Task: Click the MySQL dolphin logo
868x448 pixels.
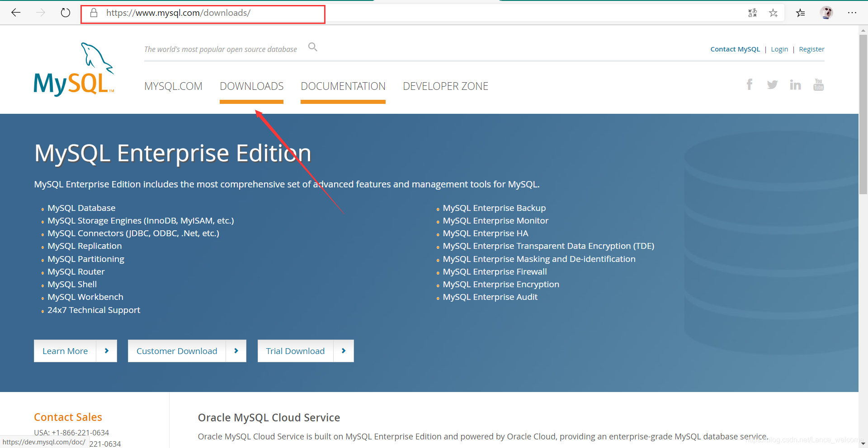Action: [74, 69]
